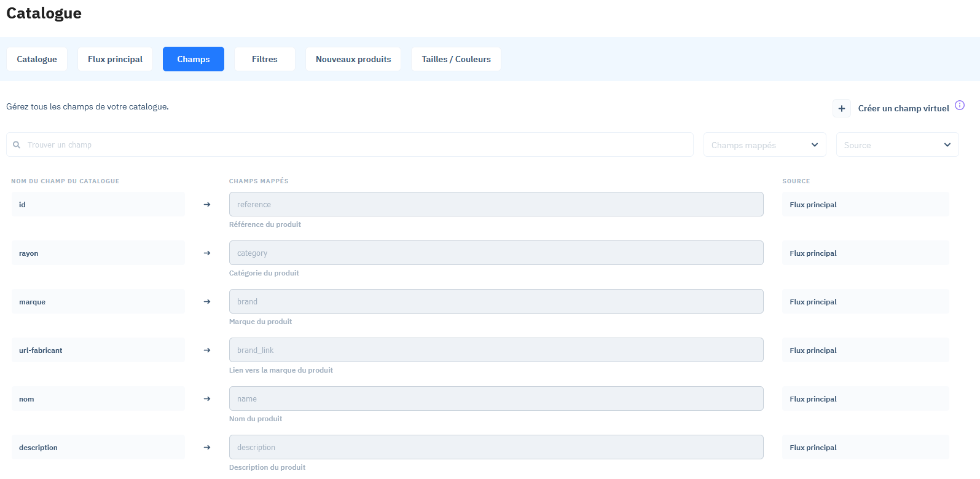
Task: Click the arrow icon next to id field
Action: point(207,204)
